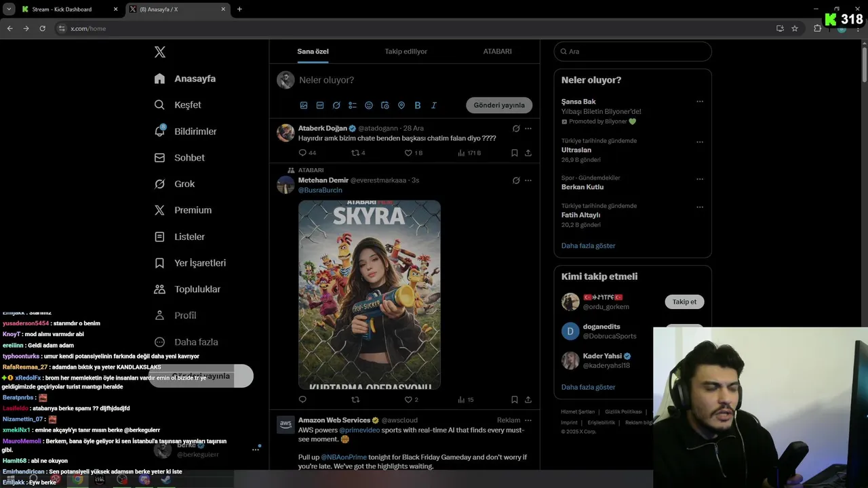Repost Metehan Demir's post
This screenshot has height=488, width=868.
click(355, 400)
